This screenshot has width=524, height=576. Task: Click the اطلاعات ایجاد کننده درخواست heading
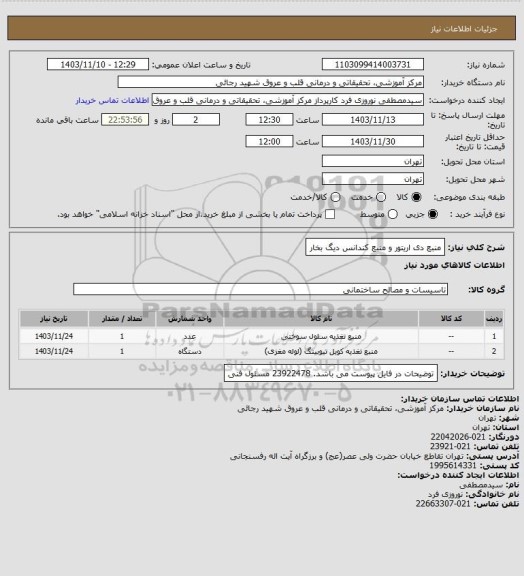[x=458, y=475]
